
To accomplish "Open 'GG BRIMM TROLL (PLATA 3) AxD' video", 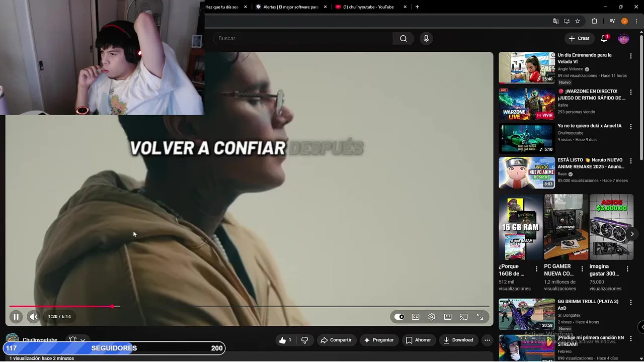I will point(527,314).
